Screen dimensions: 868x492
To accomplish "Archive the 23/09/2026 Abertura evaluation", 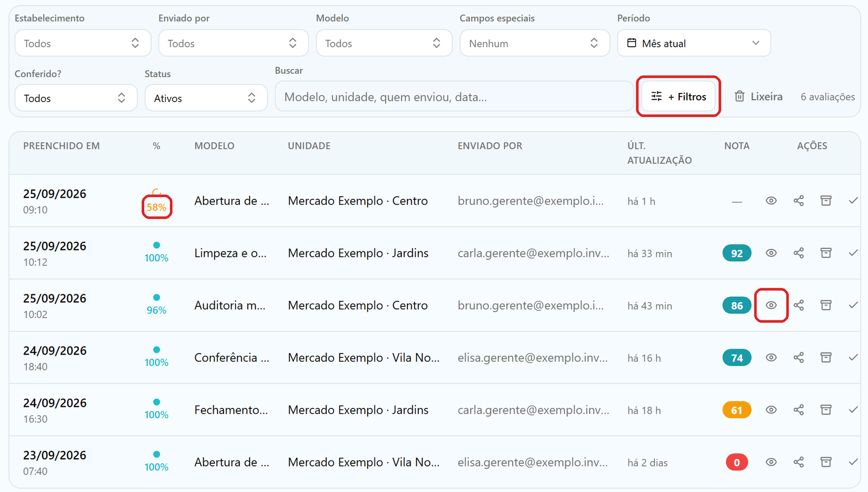I will [x=826, y=462].
